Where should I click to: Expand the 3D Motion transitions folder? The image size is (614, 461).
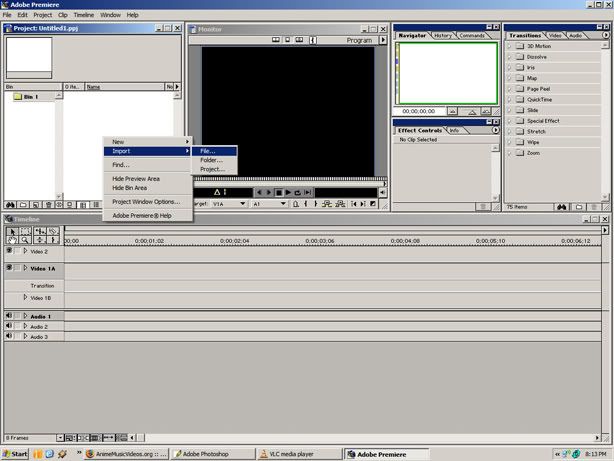pos(509,46)
